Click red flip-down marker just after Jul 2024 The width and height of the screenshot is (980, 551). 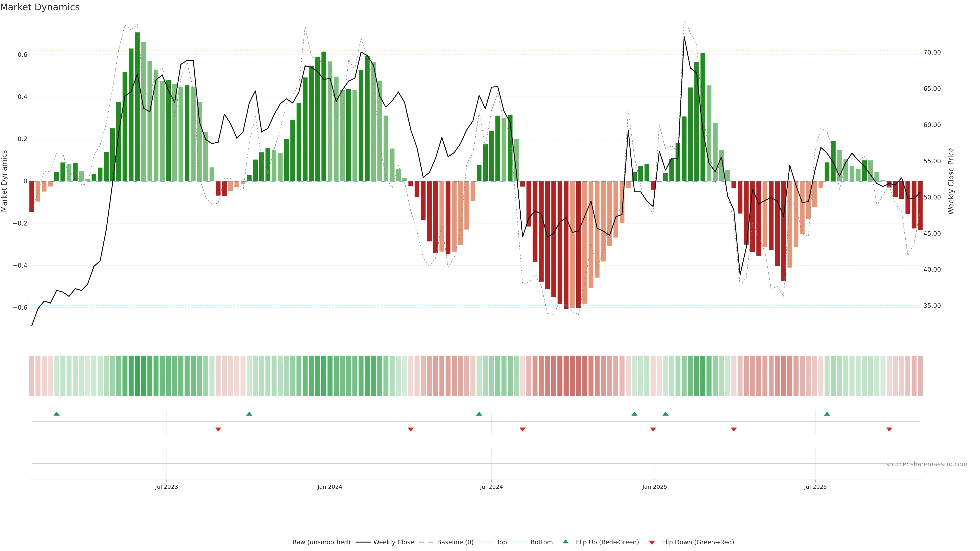coord(523,429)
